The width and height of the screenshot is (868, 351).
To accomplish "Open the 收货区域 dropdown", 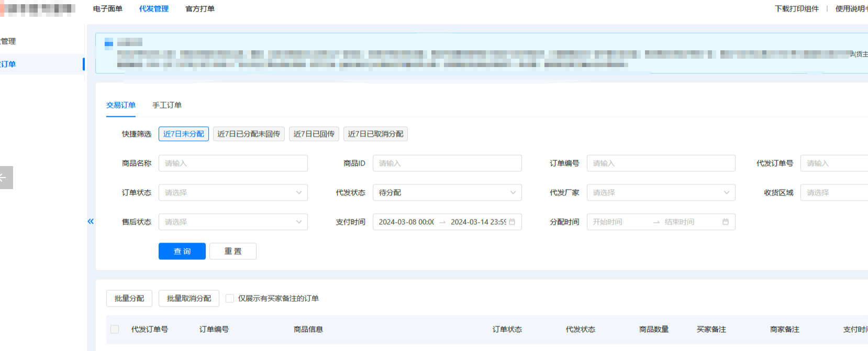I will pos(834,193).
